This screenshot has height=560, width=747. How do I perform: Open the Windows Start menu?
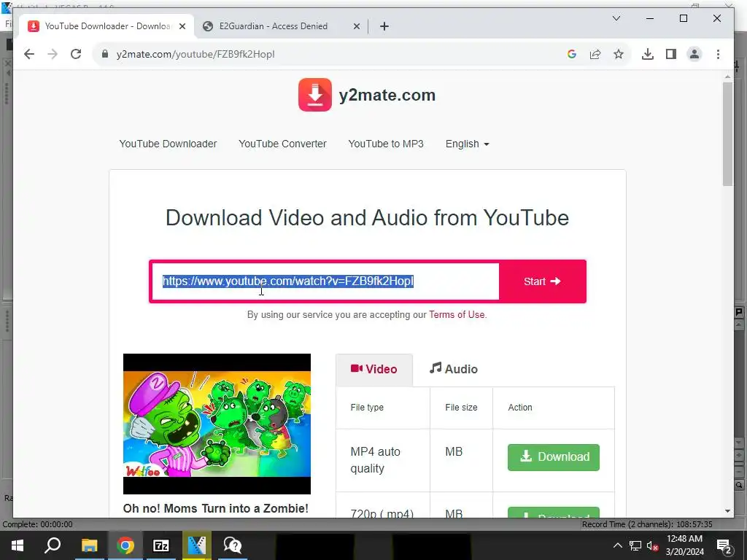click(18, 545)
